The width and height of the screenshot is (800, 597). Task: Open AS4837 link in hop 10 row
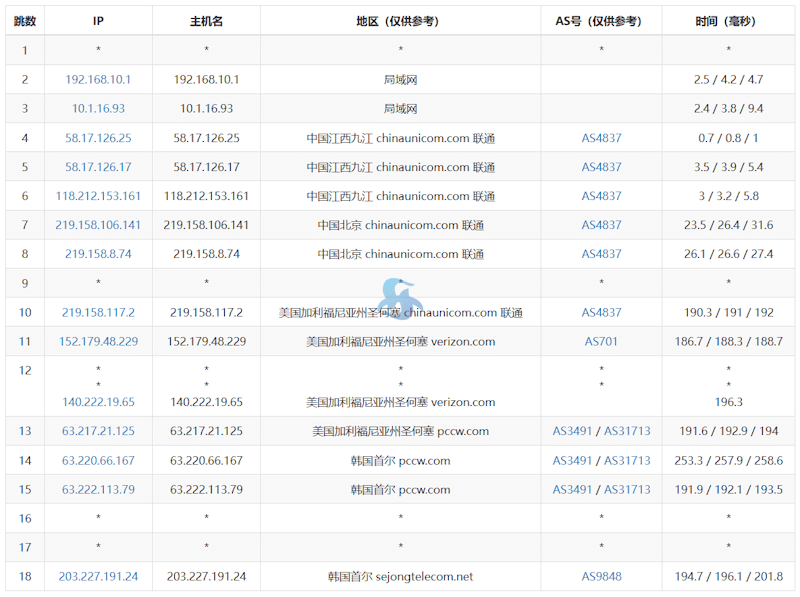[602, 312]
